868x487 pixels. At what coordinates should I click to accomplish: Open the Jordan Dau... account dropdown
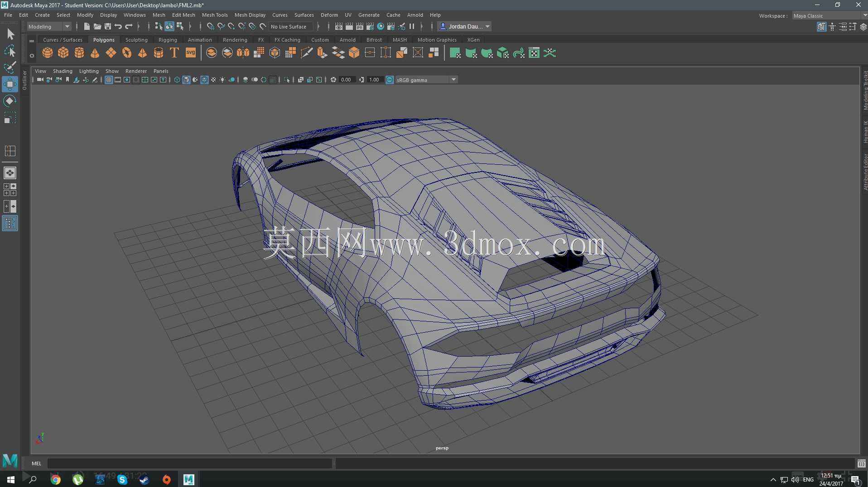tap(465, 26)
